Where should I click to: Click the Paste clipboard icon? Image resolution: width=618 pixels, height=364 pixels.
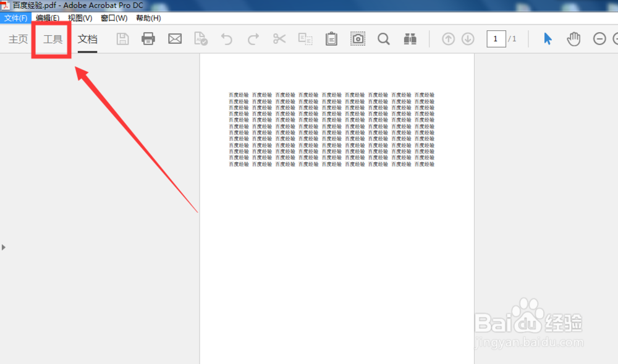click(331, 38)
